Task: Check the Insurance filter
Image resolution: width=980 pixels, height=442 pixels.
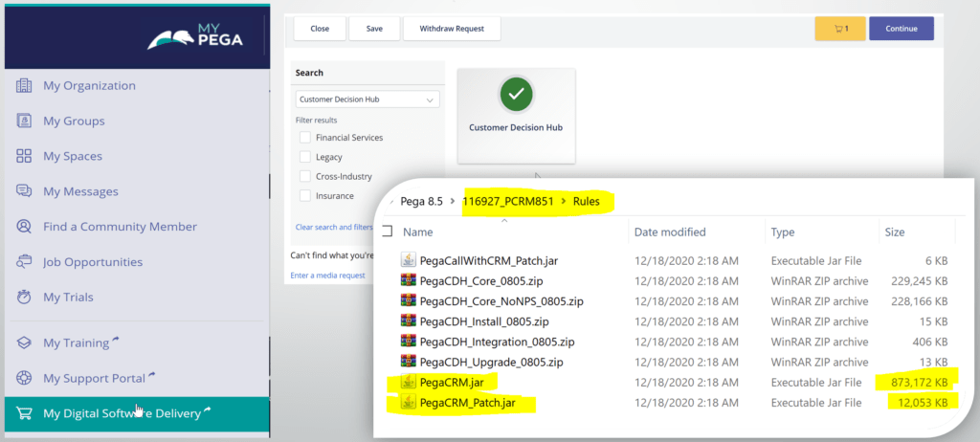Action: (305, 196)
